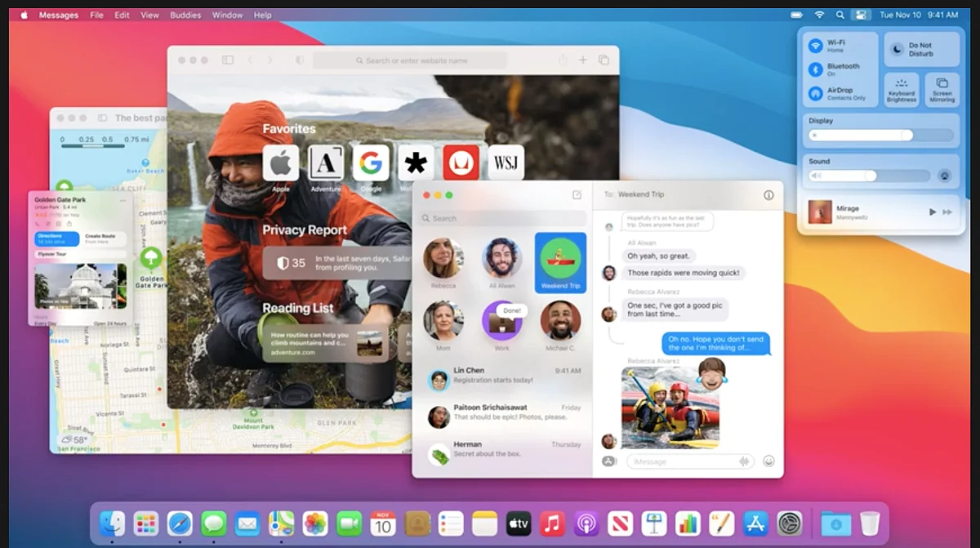
Task: Open the battery status menu
Action: click(798, 15)
